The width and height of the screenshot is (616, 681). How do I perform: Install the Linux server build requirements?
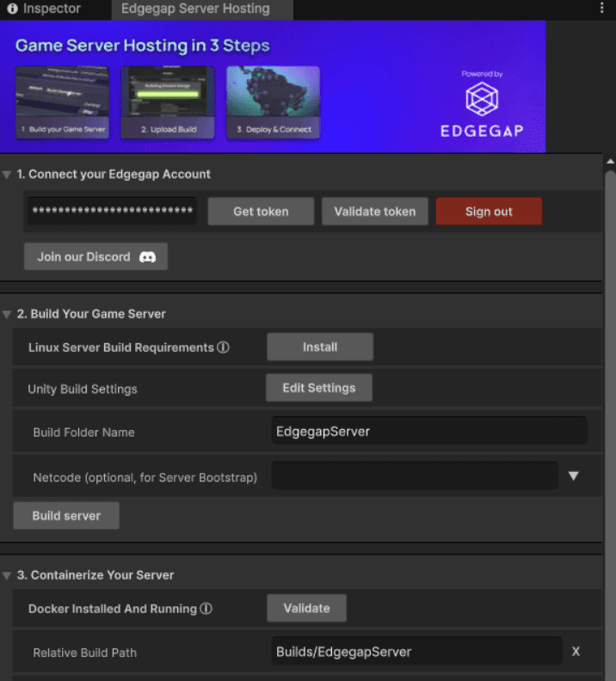click(x=320, y=347)
